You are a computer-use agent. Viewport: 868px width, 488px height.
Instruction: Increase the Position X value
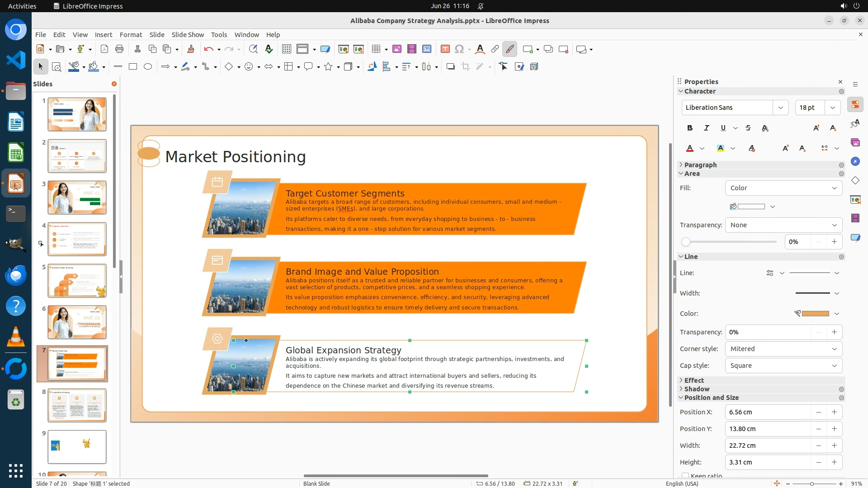click(x=834, y=412)
